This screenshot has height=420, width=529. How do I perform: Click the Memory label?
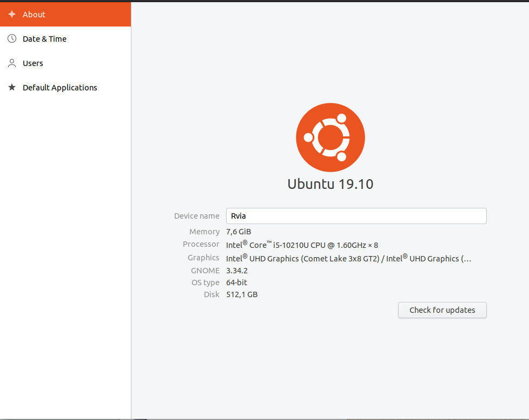coord(204,232)
